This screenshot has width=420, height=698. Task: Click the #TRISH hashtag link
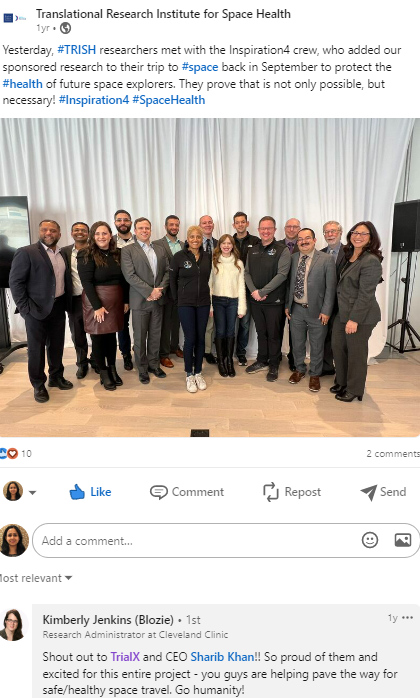[77, 50]
